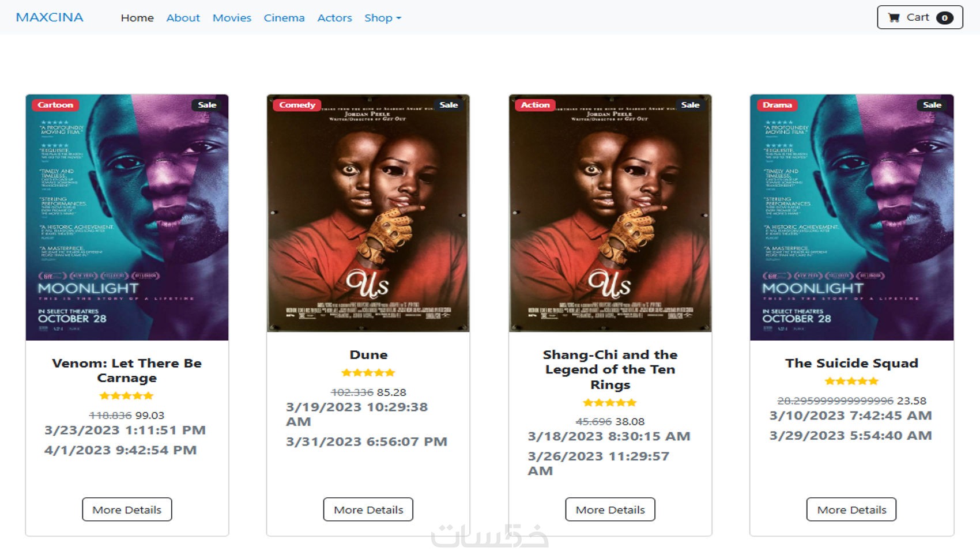Navigate to the Cinema page
This screenshot has height=559, width=980.
tap(284, 18)
